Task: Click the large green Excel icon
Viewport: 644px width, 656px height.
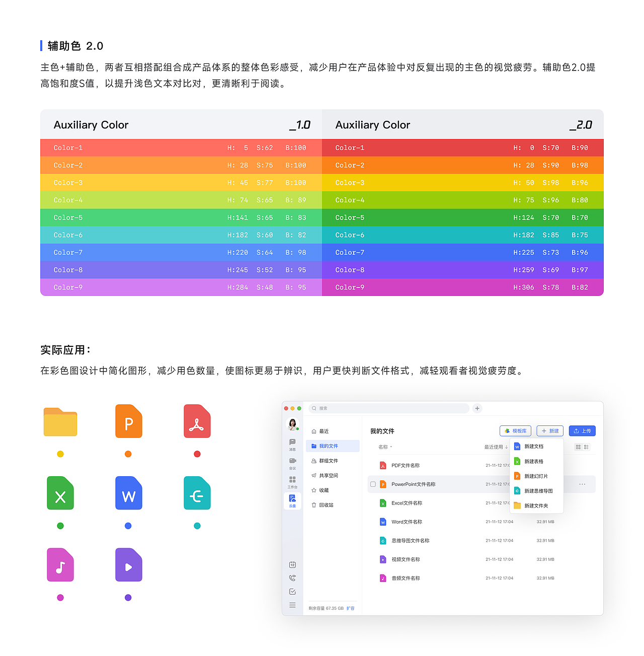Action: click(x=60, y=493)
